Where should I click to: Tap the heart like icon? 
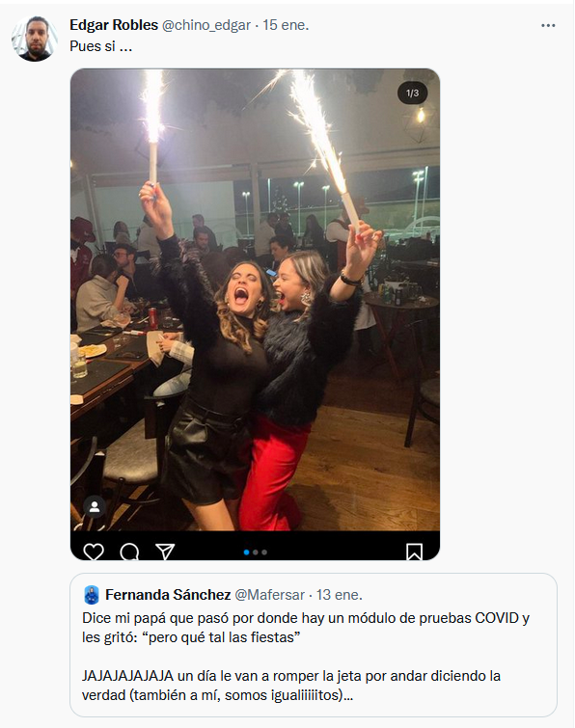tap(94, 552)
